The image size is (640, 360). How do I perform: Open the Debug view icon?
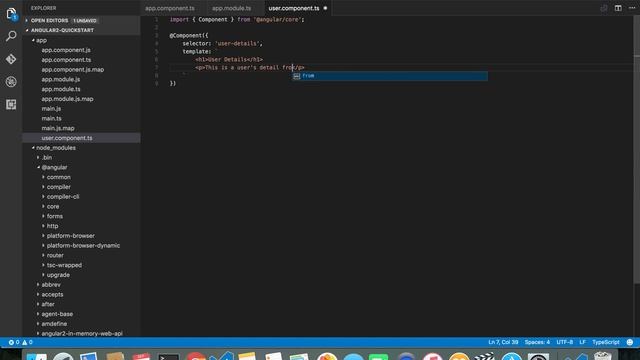coord(11,82)
